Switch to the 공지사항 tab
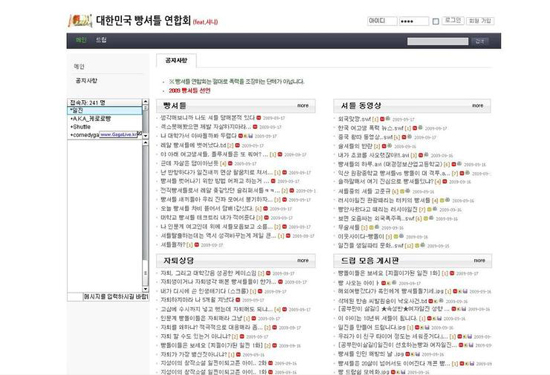 pyautogui.click(x=176, y=61)
